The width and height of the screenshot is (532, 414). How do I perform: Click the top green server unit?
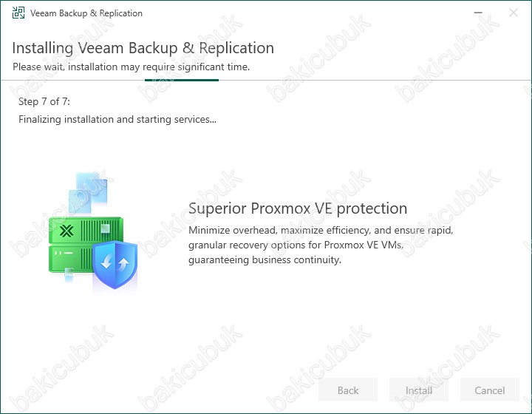[x=85, y=231]
